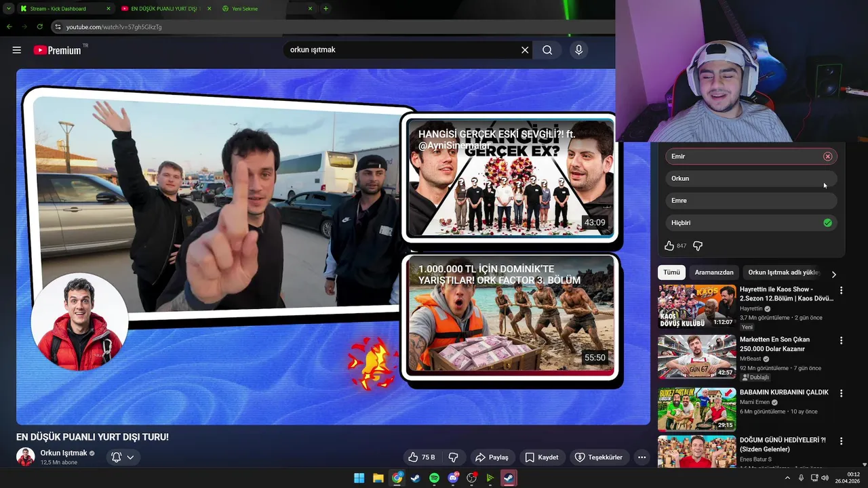
Task: Save video with Kaydet button
Action: (542, 457)
